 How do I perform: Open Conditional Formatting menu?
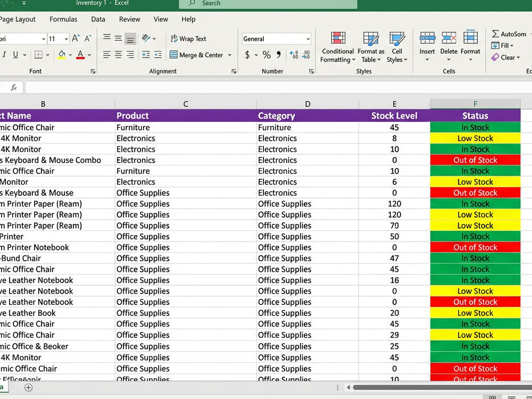(x=338, y=47)
